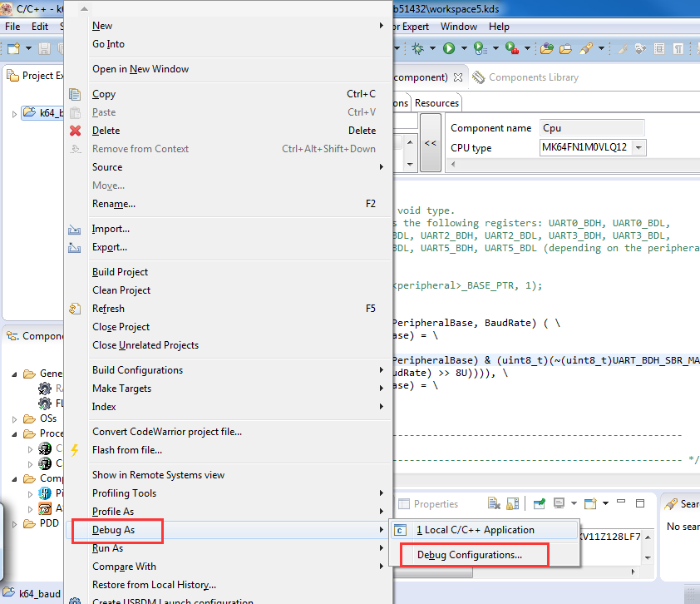Image resolution: width=700 pixels, height=604 pixels.
Task: Open the Run As submenu entry
Action: click(x=228, y=548)
